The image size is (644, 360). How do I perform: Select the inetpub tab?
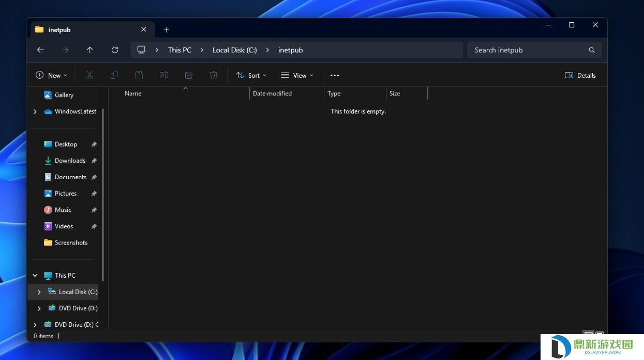point(92,30)
